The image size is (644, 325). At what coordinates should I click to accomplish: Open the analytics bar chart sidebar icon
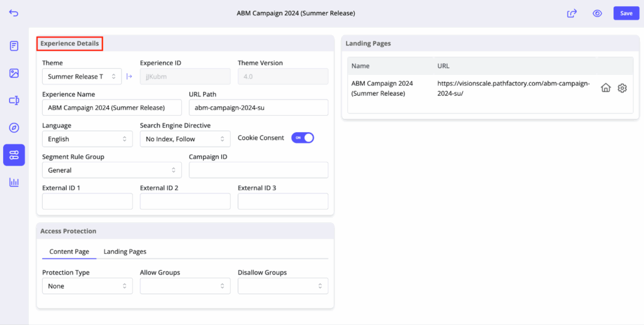click(x=14, y=182)
